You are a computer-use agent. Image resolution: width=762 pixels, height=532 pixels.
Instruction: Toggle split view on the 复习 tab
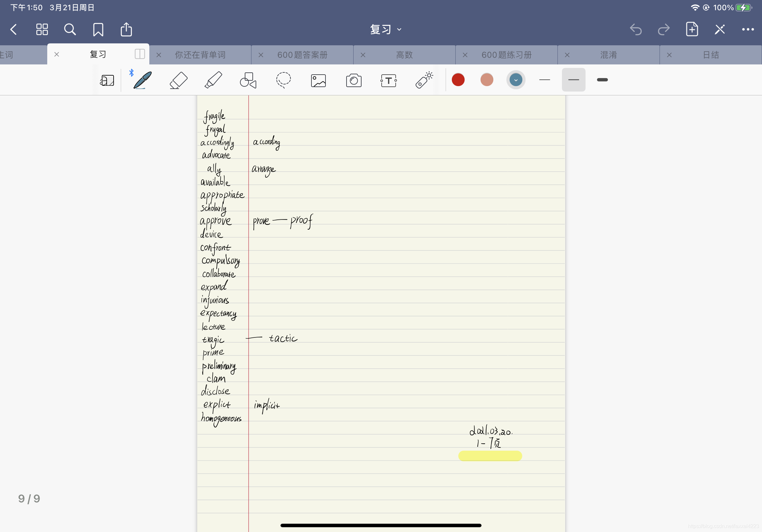click(140, 54)
